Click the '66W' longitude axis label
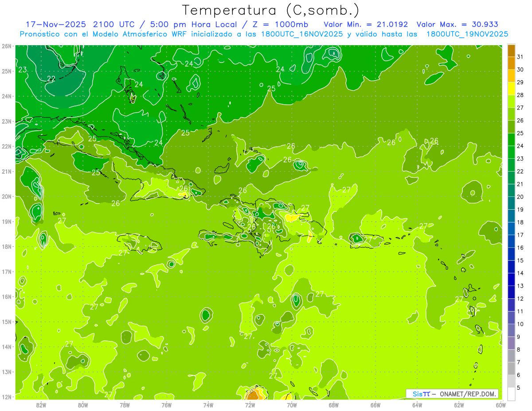This screenshot has height=411, width=532. click(x=376, y=404)
